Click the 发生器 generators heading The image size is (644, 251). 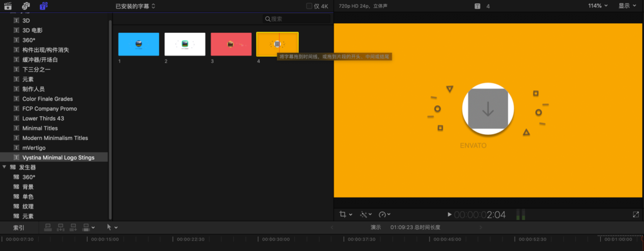[28, 168]
